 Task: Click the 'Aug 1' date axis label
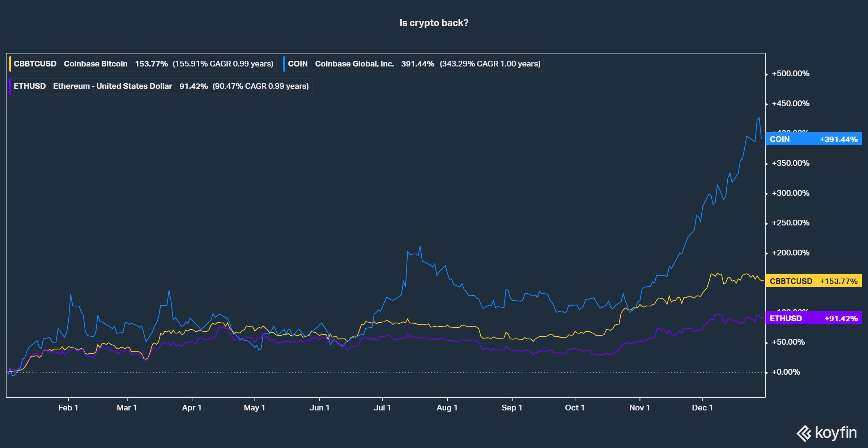tap(447, 408)
